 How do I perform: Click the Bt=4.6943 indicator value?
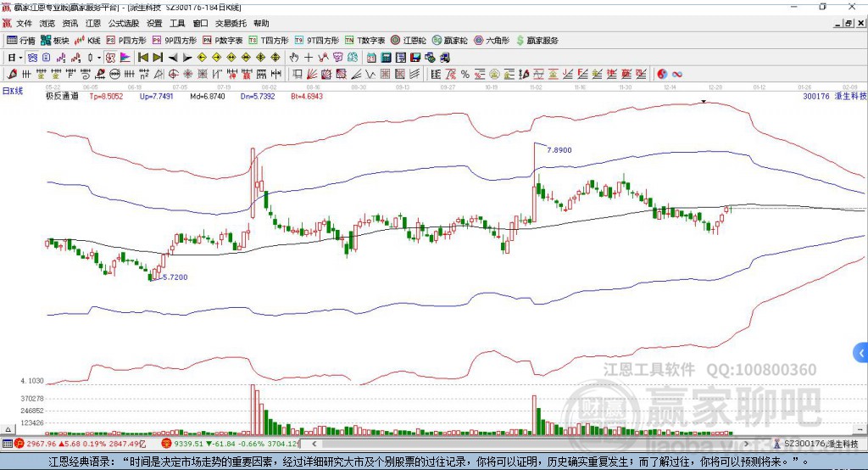tap(307, 96)
